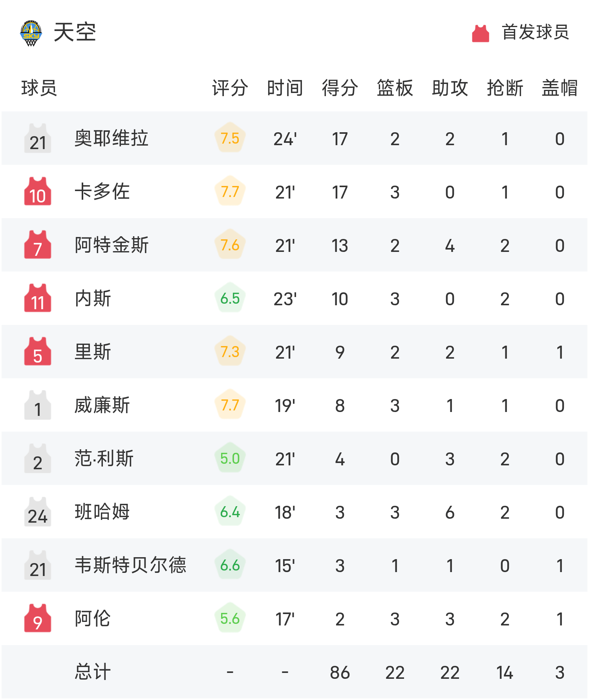589x700 pixels.
Task: Select the number 10 jersey icon for 卡多佐
Action: [x=38, y=191]
